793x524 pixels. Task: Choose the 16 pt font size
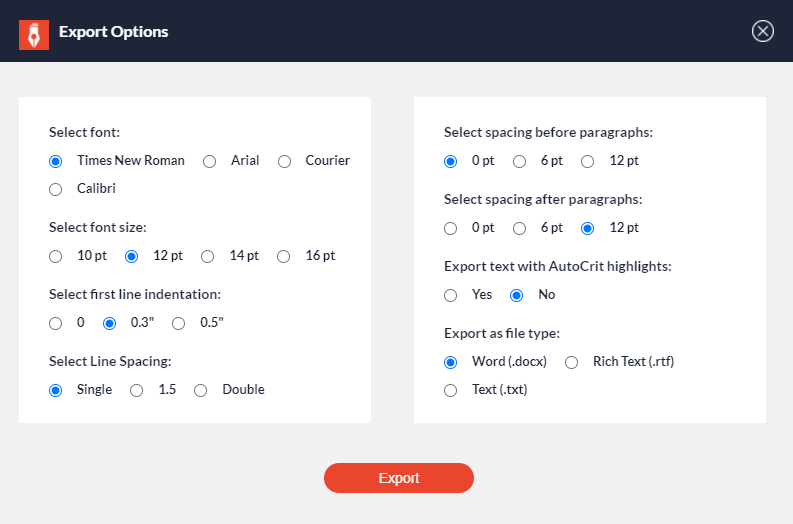coord(284,256)
